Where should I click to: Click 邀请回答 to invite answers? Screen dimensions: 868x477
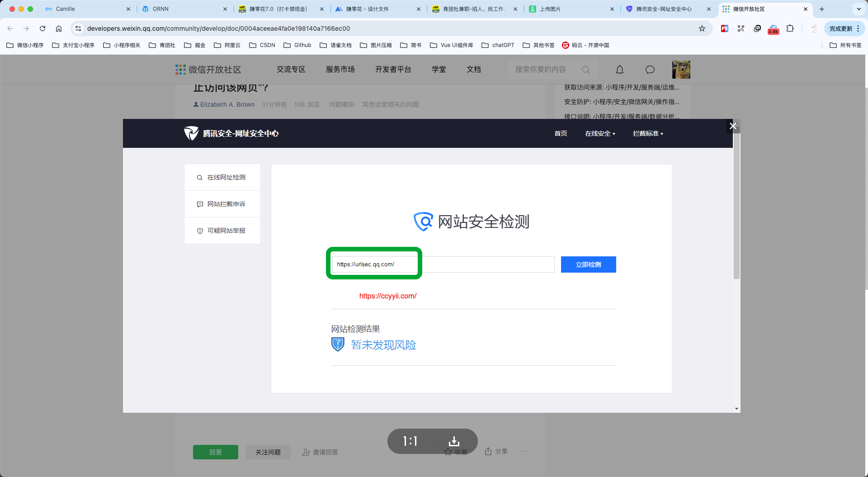point(320,452)
